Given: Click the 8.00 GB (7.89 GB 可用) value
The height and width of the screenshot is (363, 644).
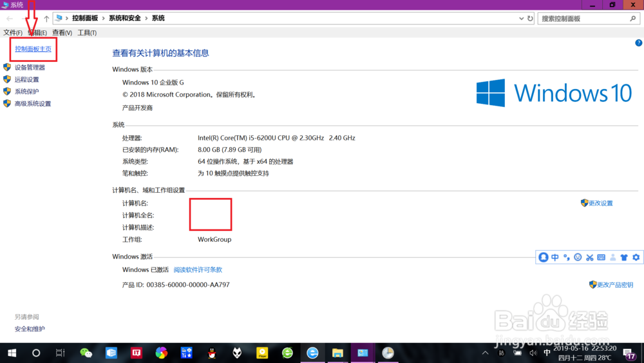Looking at the screenshot, I should [230, 150].
